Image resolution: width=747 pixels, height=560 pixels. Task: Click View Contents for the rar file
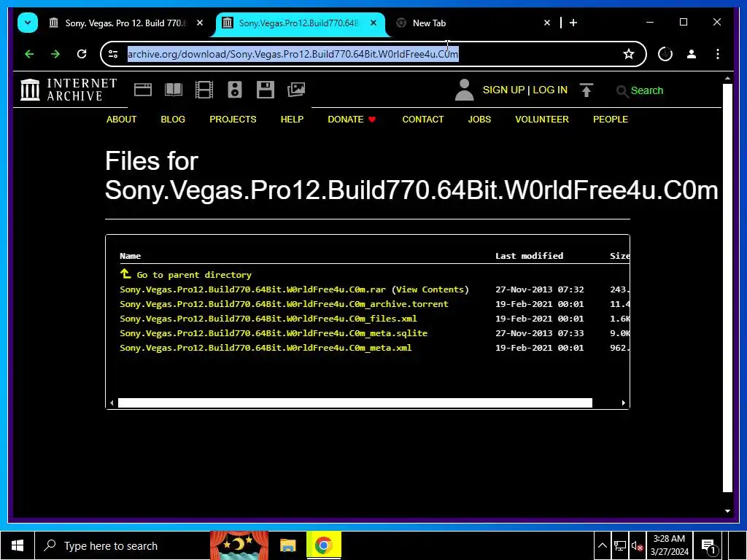430,289
